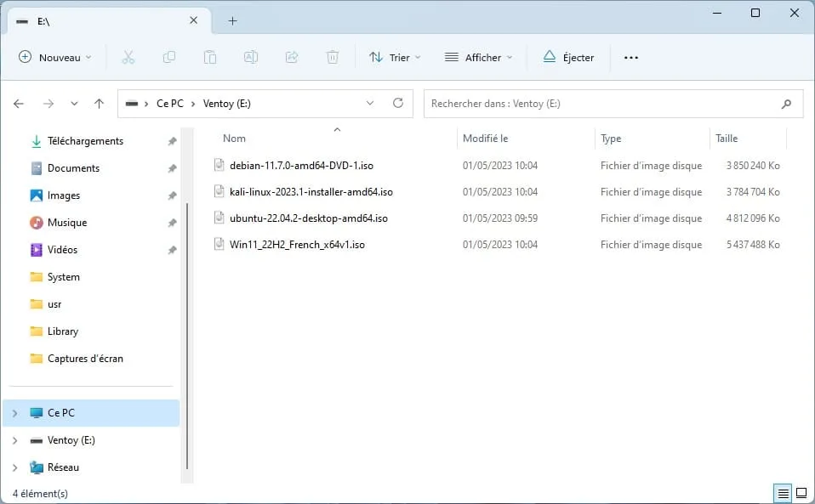Open the Afficher view dropdown
The image size is (815, 504).
[x=479, y=58]
